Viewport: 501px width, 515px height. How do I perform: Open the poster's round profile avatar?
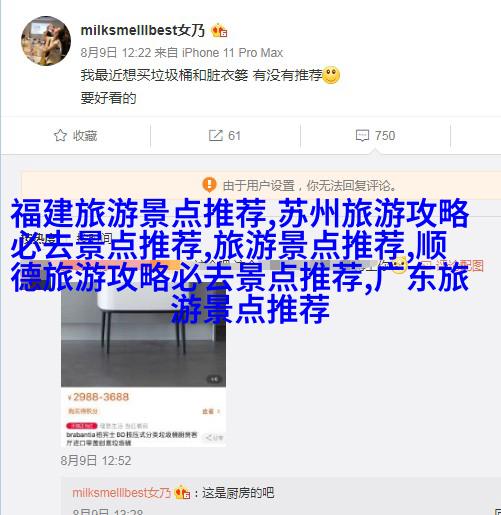click(x=46, y=41)
